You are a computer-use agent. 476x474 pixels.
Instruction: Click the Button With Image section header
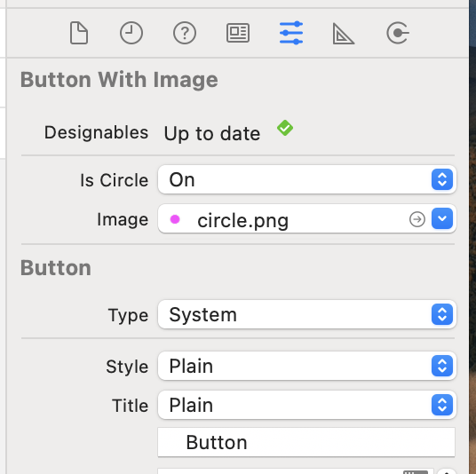pyautogui.click(x=119, y=80)
